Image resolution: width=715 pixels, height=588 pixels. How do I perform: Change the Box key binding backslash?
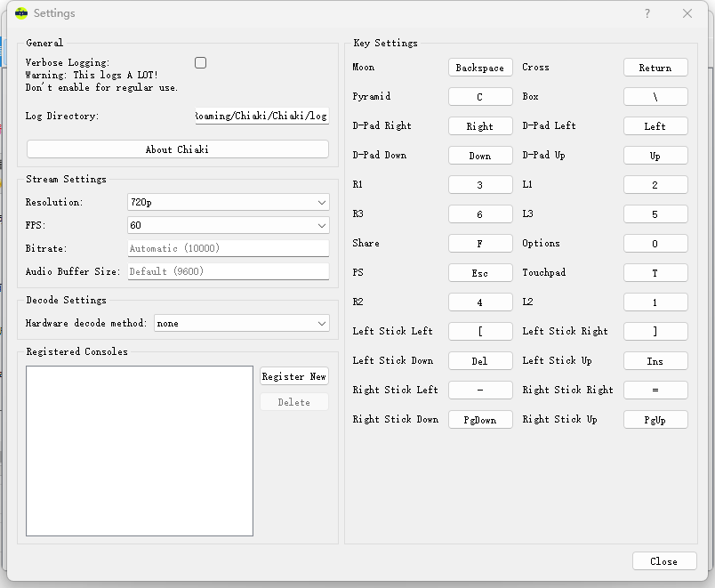(655, 97)
